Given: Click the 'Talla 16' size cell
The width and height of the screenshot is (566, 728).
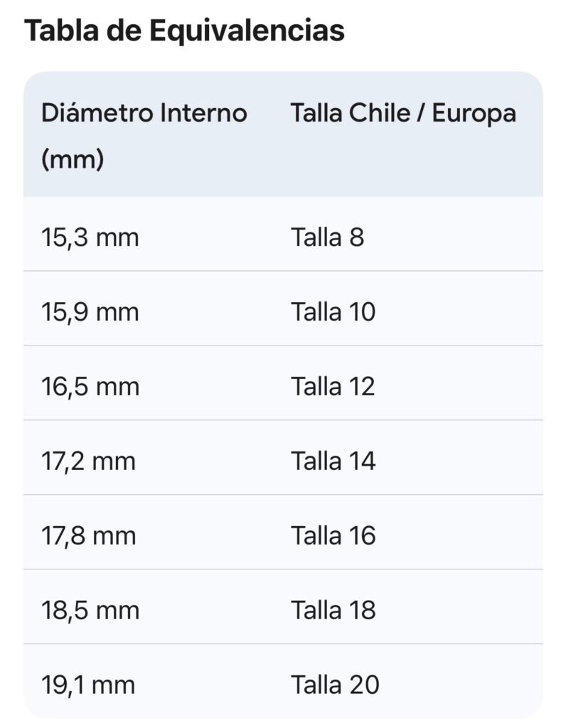Looking at the screenshot, I should (333, 535).
